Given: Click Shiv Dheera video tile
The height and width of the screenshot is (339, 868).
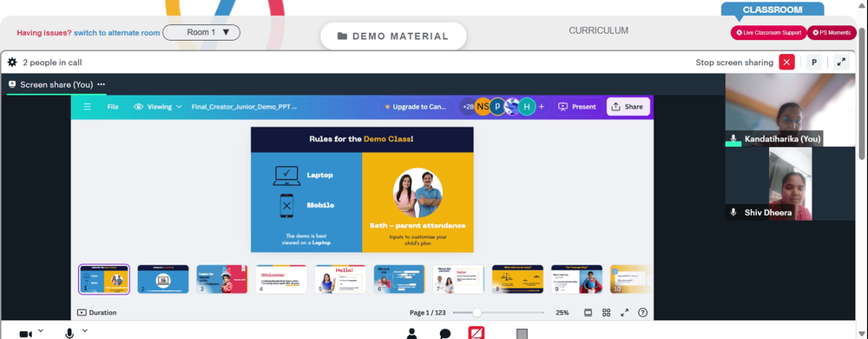Looking at the screenshot, I should (790, 184).
